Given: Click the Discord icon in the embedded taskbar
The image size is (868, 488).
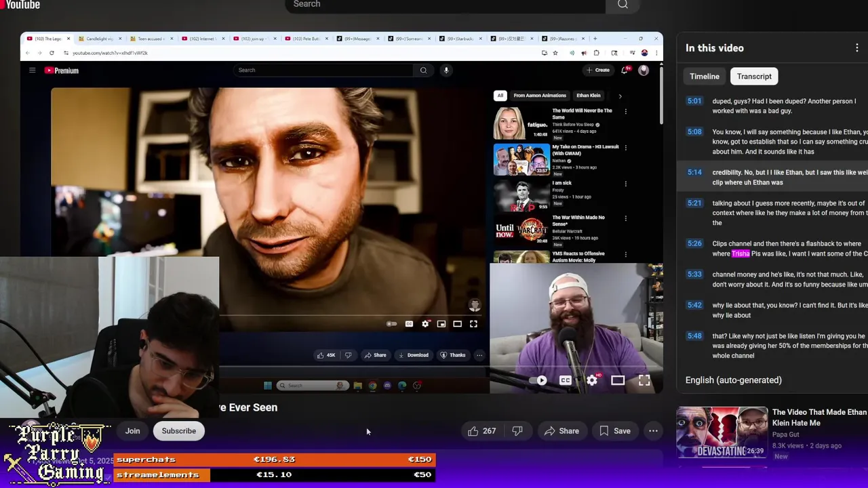Looking at the screenshot, I should point(387,386).
